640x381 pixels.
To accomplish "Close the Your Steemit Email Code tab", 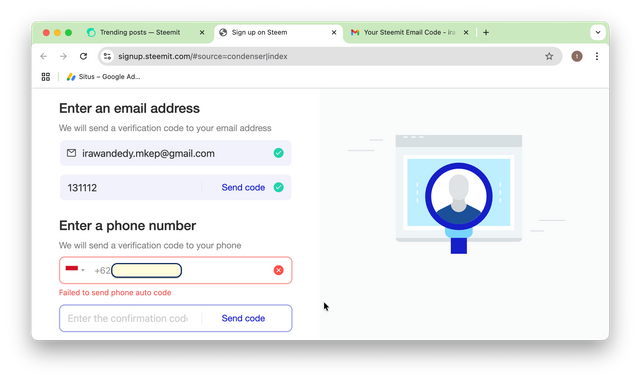I will [x=466, y=32].
